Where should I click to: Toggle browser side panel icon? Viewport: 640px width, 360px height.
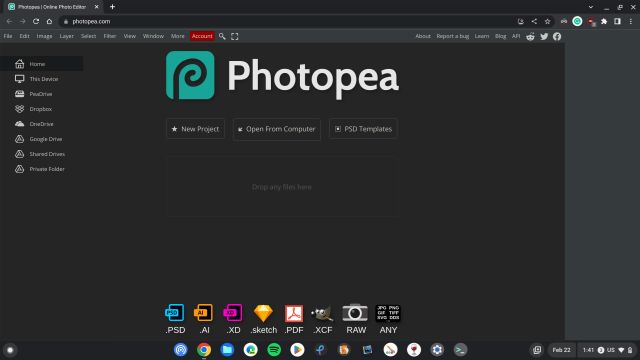(617, 21)
